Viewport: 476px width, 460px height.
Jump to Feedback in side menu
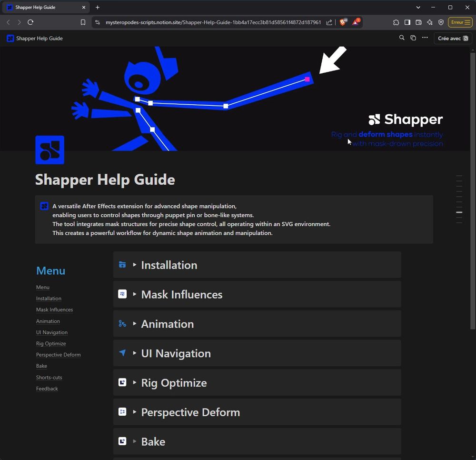point(47,389)
